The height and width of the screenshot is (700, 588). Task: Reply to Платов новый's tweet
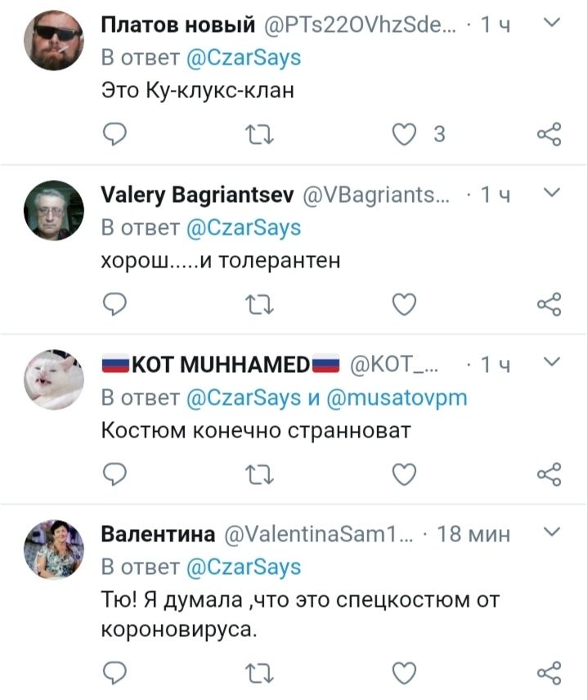point(116,135)
